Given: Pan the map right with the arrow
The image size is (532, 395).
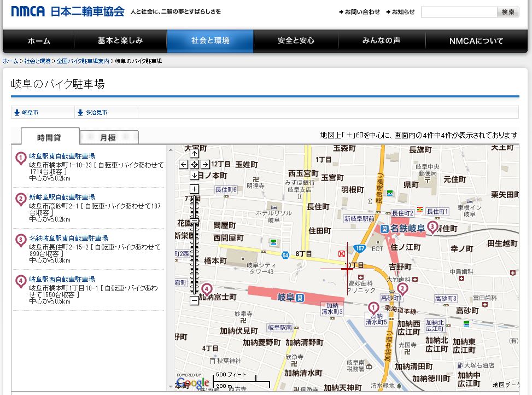Looking at the screenshot, I should (x=205, y=164).
